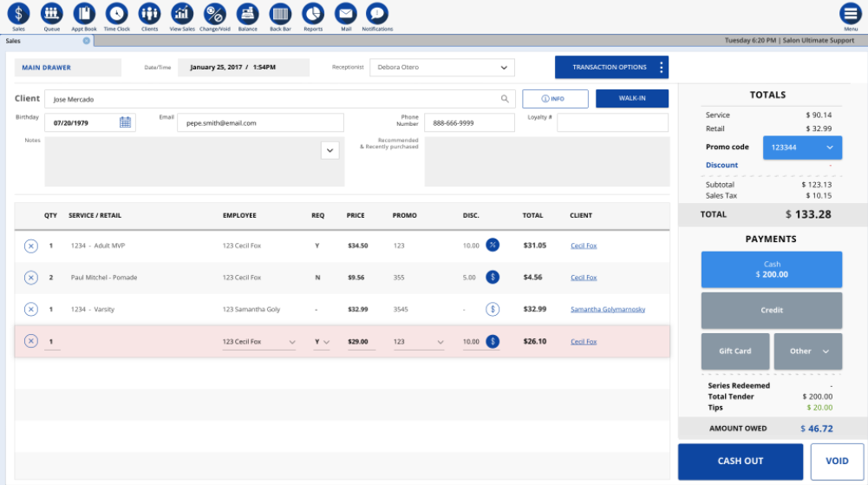Expand the Promo code 123344 dropdown
The width and height of the screenshot is (868, 485).
tap(830, 147)
